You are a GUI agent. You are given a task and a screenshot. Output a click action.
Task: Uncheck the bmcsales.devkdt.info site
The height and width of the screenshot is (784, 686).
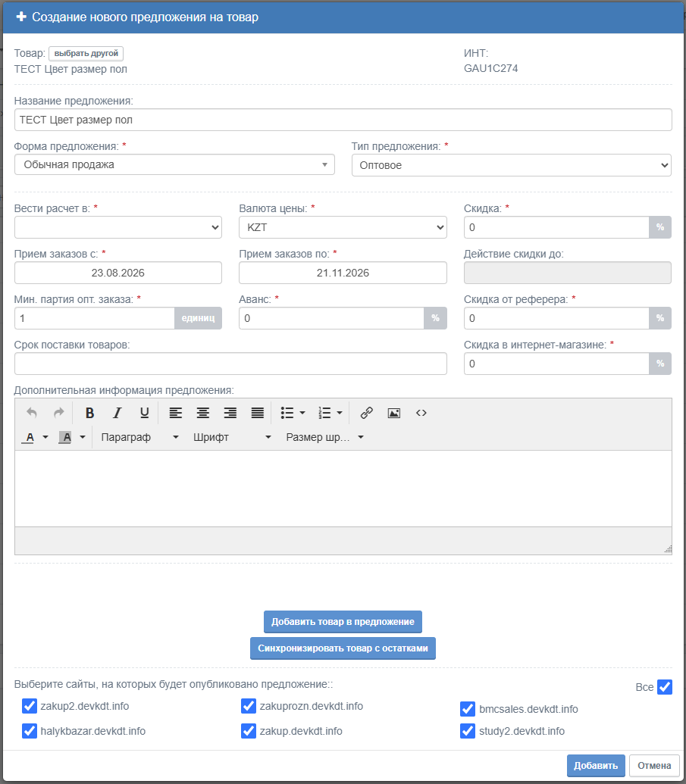click(x=468, y=709)
